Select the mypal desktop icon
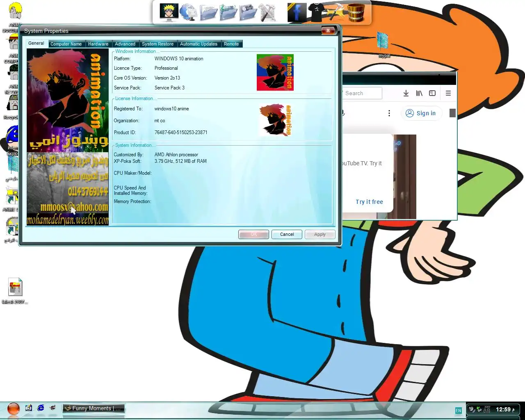525x420 pixels. (x=383, y=44)
